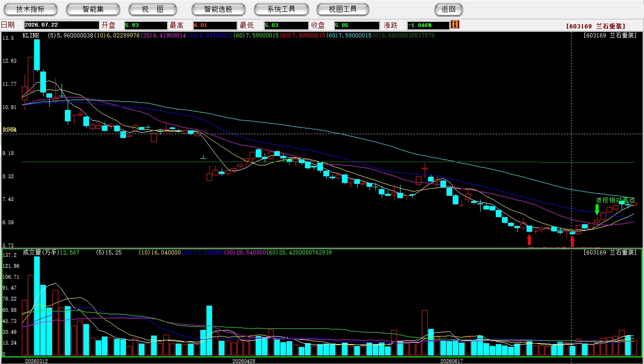
Task: Click the (20)6.419 moving average value
Action: coord(164,36)
